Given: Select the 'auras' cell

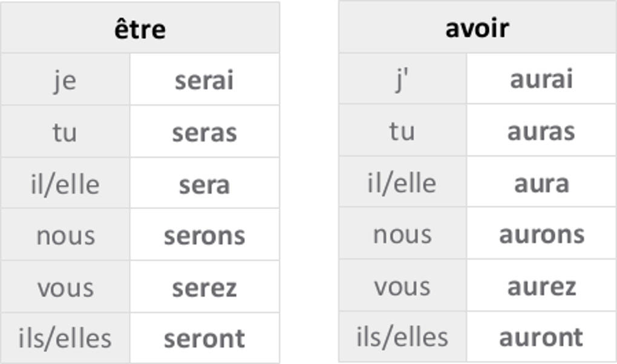Looking at the screenshot, I should tap(541, 131).
